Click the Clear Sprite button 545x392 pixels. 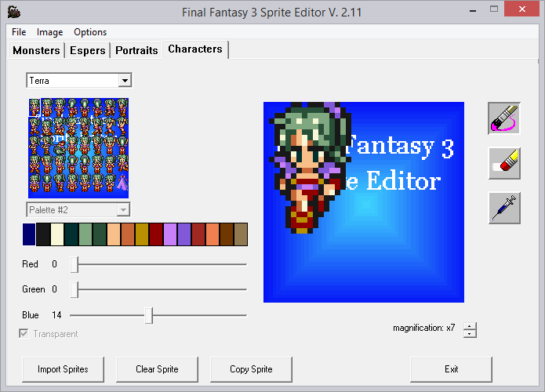tap(157, 369)
